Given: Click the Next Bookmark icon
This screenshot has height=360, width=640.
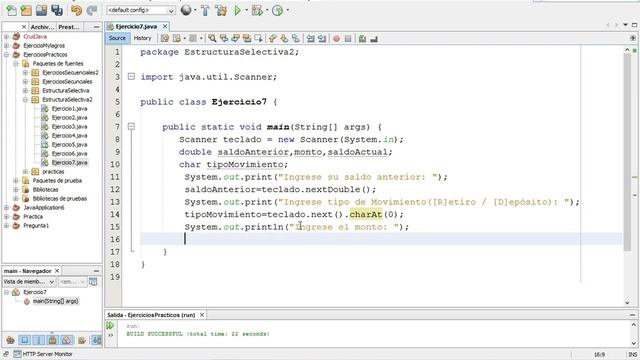Looking at the screenshot, I should tap(284, 38).
